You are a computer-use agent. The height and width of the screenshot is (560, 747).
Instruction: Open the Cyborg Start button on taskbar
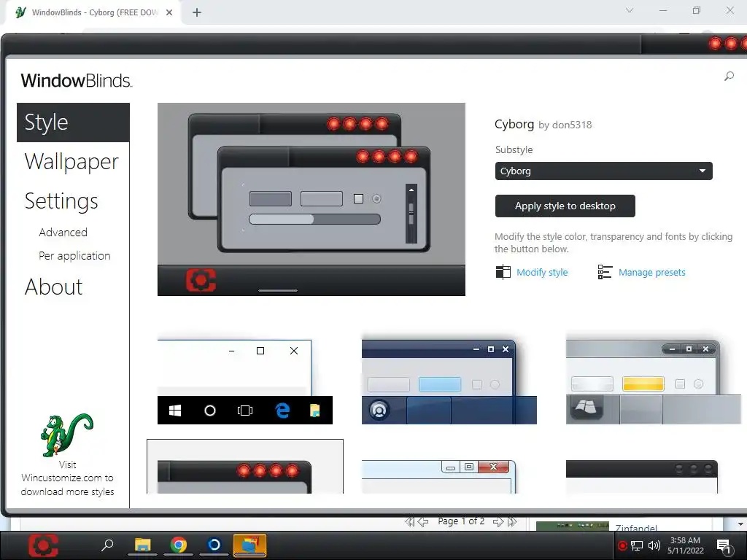point(43,545)
